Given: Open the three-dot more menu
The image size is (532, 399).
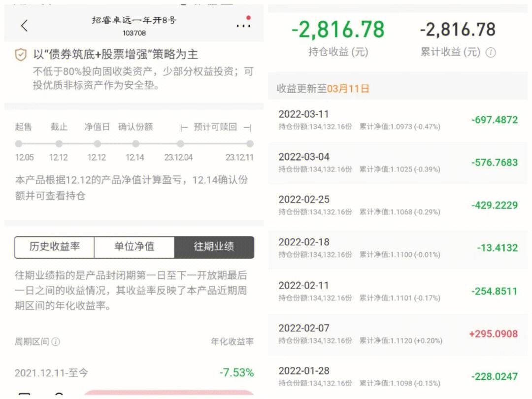Looking at the screenshot, I should 244,25.
